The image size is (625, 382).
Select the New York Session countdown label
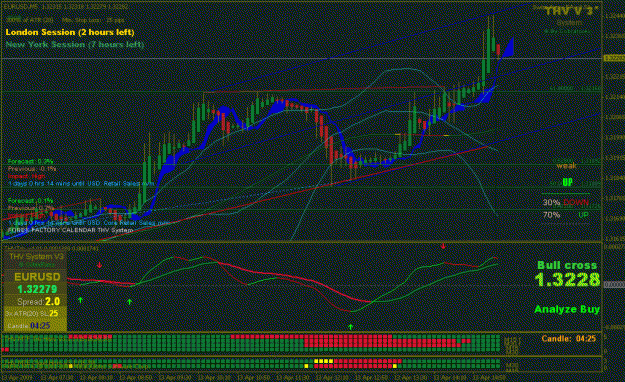point(75,44)
